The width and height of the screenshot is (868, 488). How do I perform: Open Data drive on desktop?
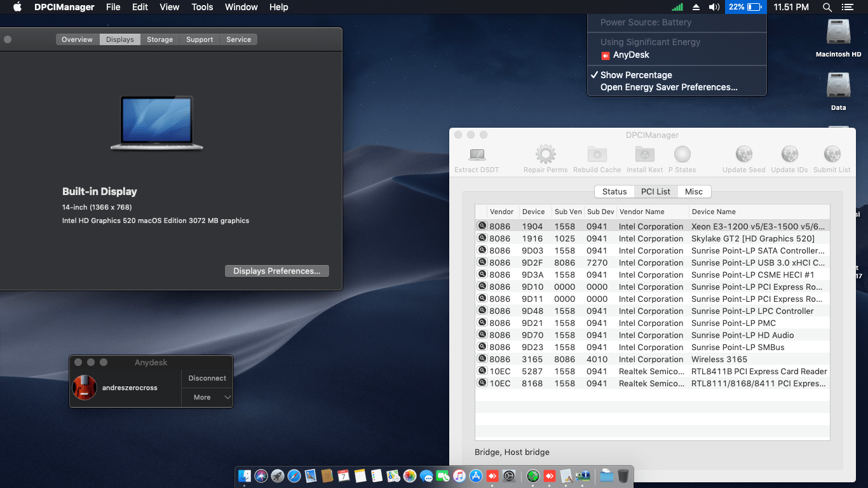click(838, 91)
